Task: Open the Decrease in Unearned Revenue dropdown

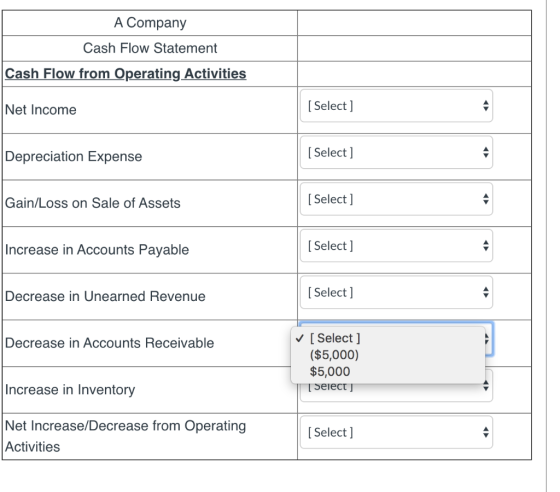Action: point(396,292)
